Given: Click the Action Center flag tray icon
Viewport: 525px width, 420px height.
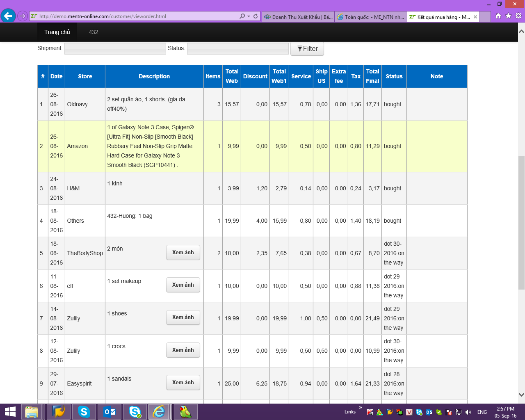Looking at the screenshot, I should coord(449,412).
